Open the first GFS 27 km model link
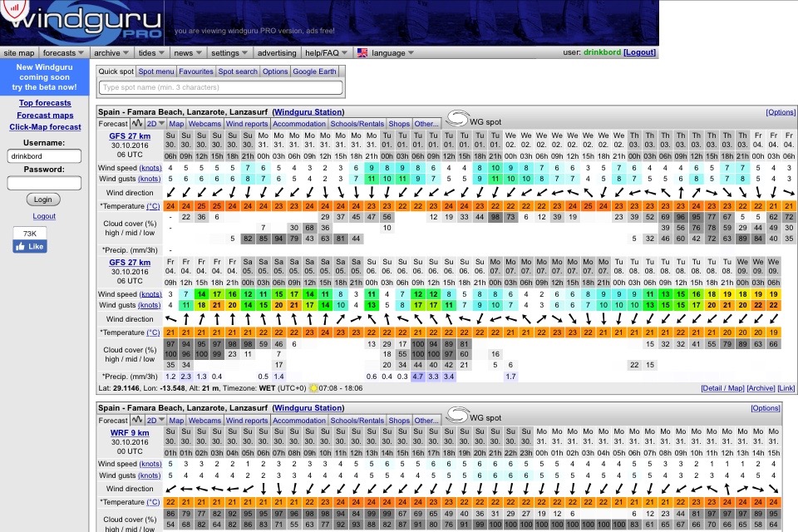Viewport: 798px width, 532px height. tap(130, 136)
